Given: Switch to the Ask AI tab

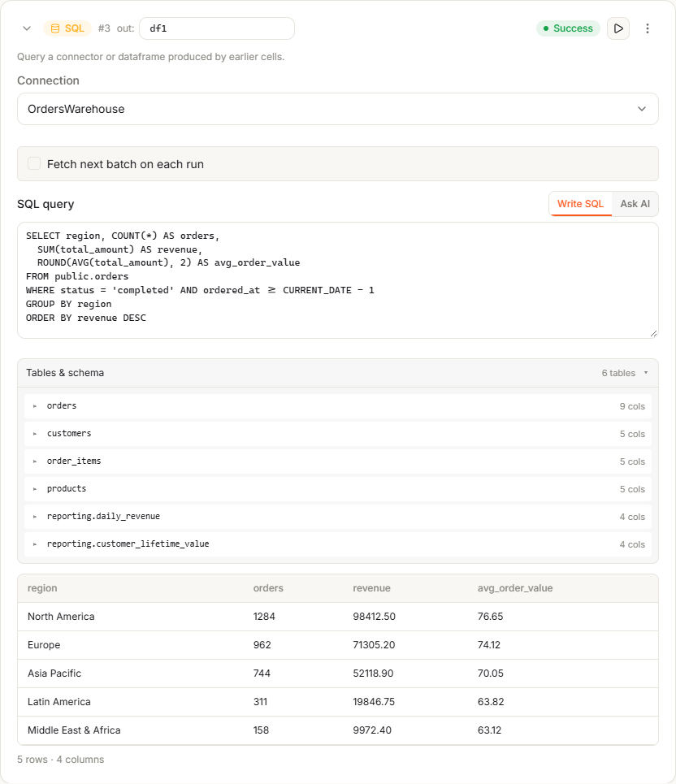Looking at the screenshot, I should point(635,204).
